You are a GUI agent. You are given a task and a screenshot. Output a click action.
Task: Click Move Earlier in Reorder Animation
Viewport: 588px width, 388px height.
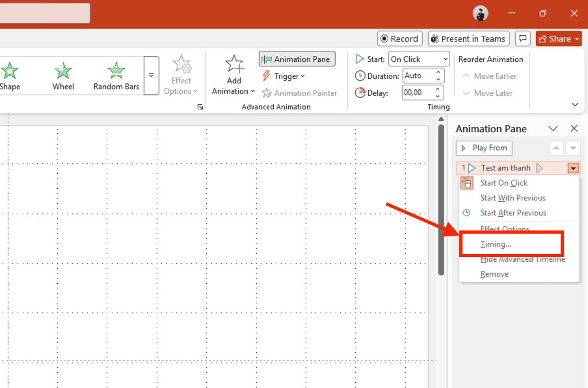tap(489, 76)
